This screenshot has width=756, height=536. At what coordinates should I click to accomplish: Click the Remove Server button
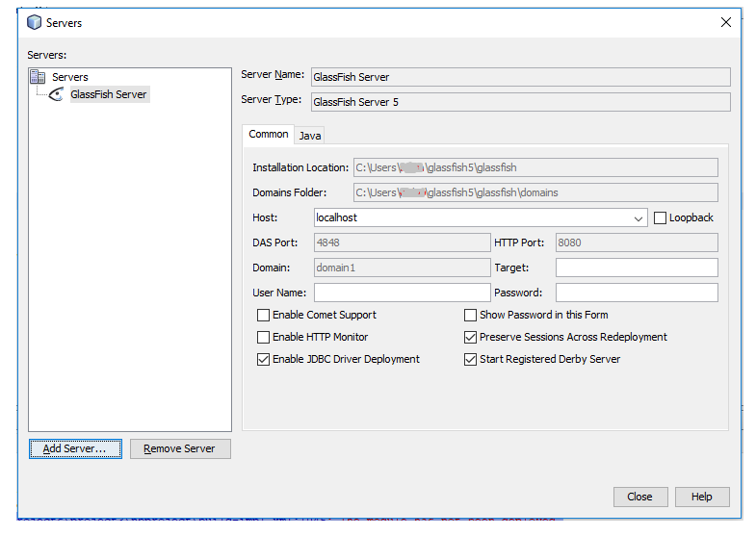[180, 448]
